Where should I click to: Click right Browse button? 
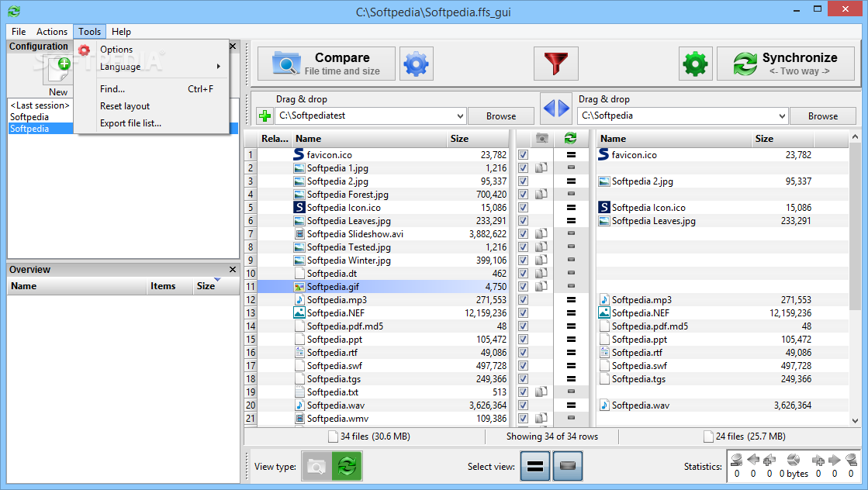tap(822, 116)
